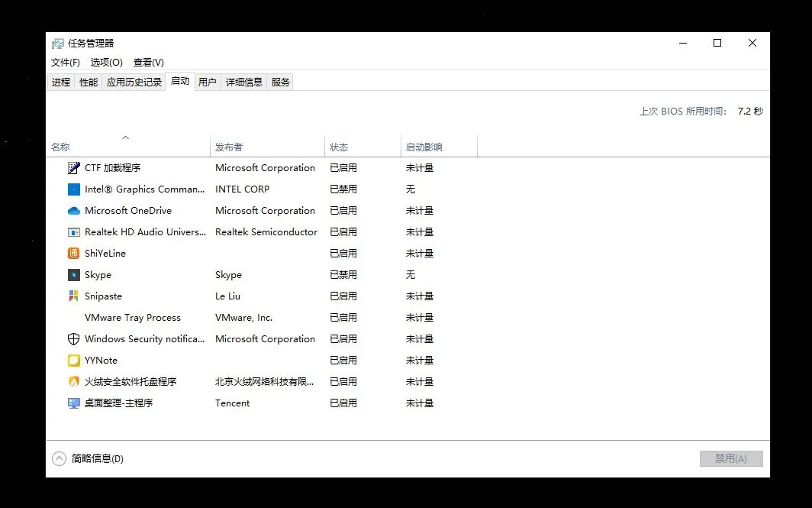The image size is (812, 508).
Task: Maximize the 任务管理器 window
Action: [x=717, y=43]
